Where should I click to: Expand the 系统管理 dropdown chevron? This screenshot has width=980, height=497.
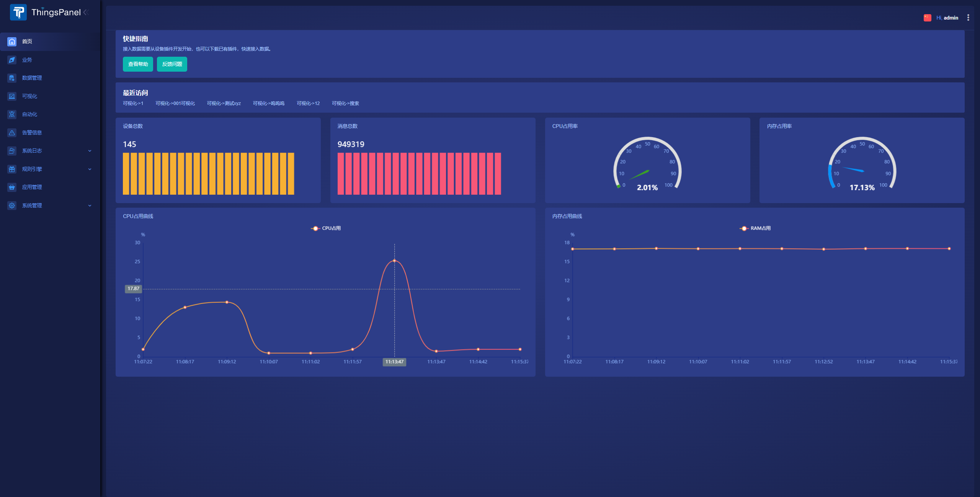pyautogui.click(x=90, y=206)
